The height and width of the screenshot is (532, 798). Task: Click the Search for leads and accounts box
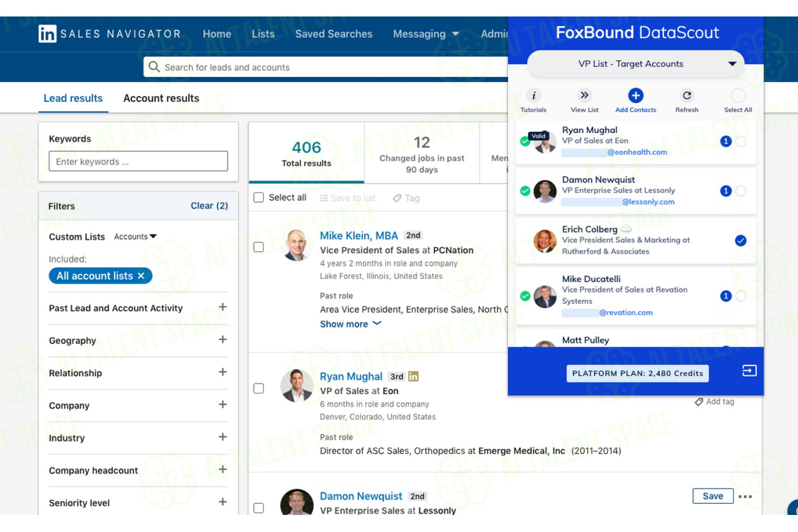pos(326,67)
